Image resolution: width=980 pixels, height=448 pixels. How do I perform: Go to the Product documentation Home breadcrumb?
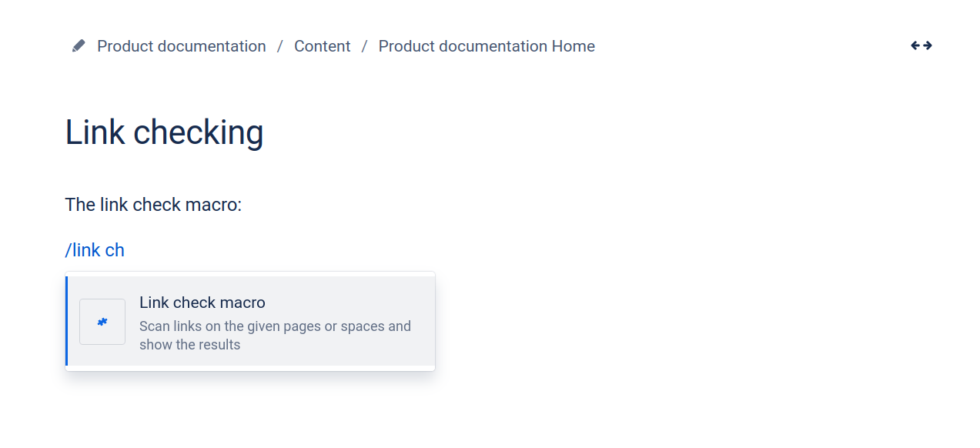coord(487,46)
